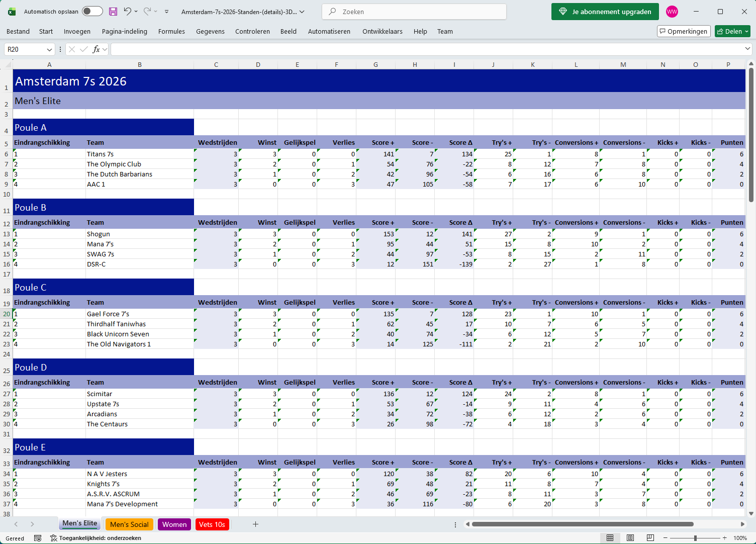Expand the formula bar chevron

coord(747,49)
